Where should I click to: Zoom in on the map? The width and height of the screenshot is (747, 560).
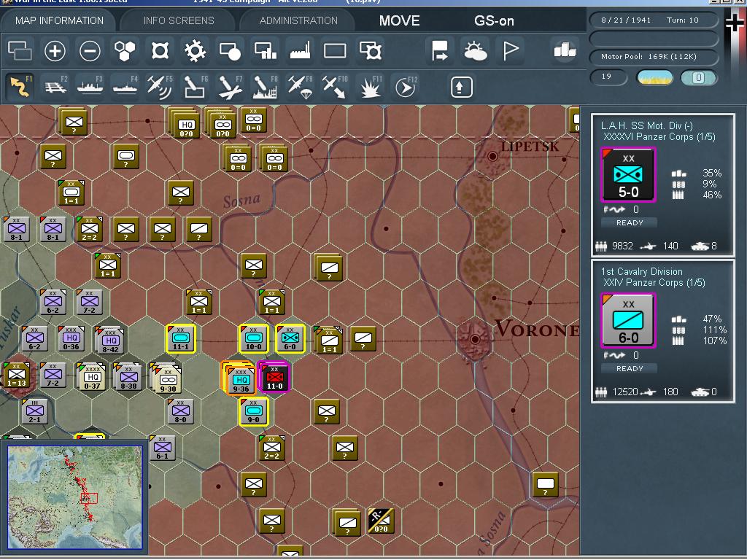[x=55, y=50]
